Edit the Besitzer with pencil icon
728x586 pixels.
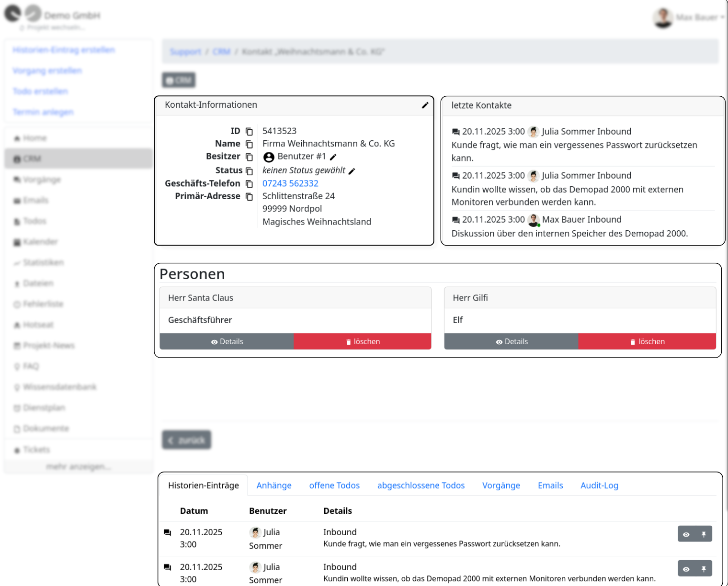click(333, 157)
